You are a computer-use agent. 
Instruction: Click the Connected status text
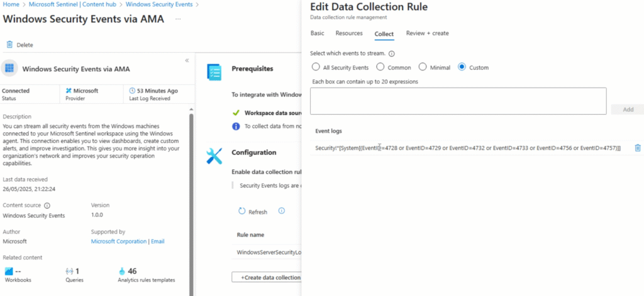[16, 91]
